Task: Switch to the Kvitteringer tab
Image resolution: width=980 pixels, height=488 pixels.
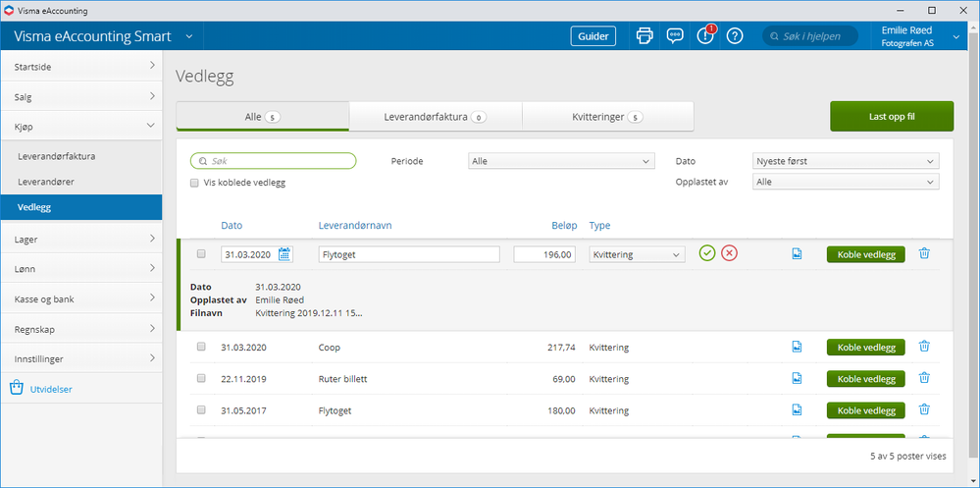Action: tap(607, 117)
